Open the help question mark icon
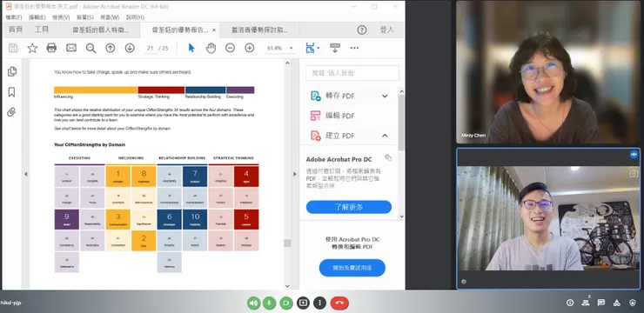Screen dimensions: 644x313 point(362,30)
